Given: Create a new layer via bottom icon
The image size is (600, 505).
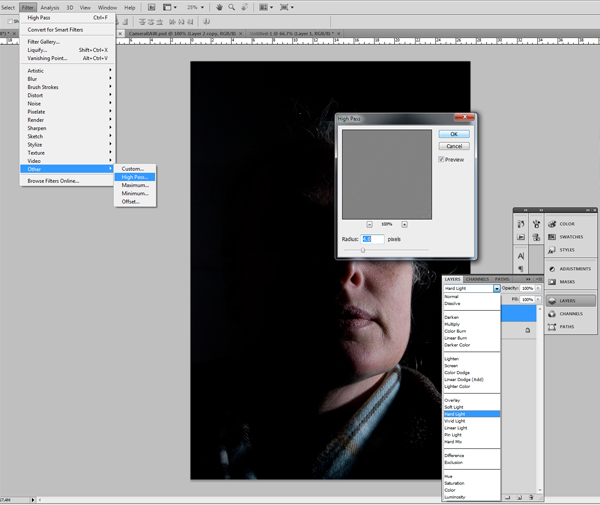Looking at the screenshot, I should tap(520, 497).
